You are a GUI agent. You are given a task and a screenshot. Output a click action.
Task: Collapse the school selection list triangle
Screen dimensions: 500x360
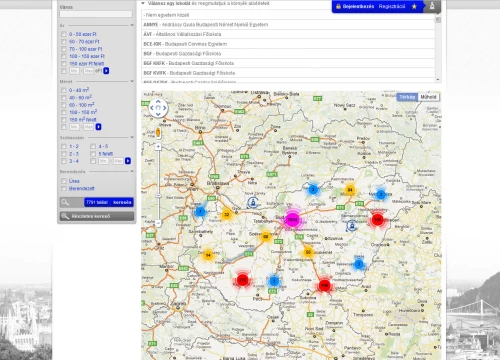(143, 3)
